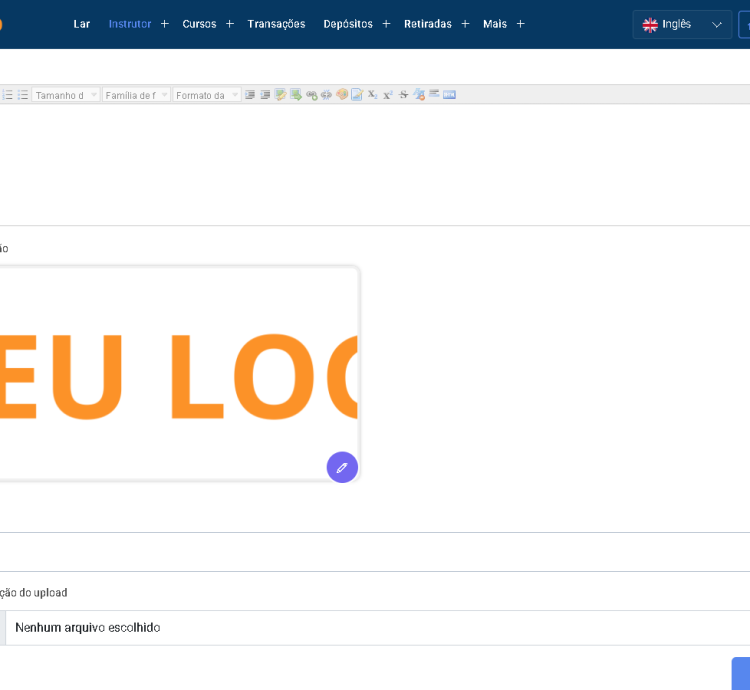Click the numbered list icon
This screenshot has width=750, height=690.
7,95
